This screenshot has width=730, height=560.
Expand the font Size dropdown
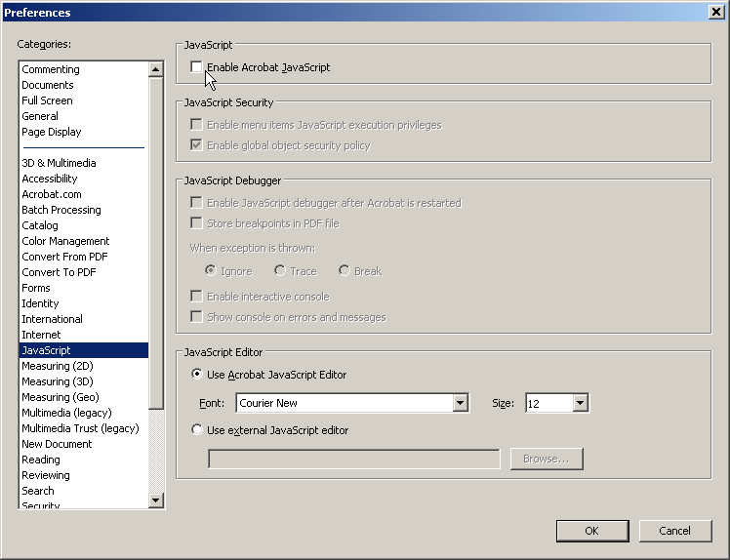[x=581, y=403]
